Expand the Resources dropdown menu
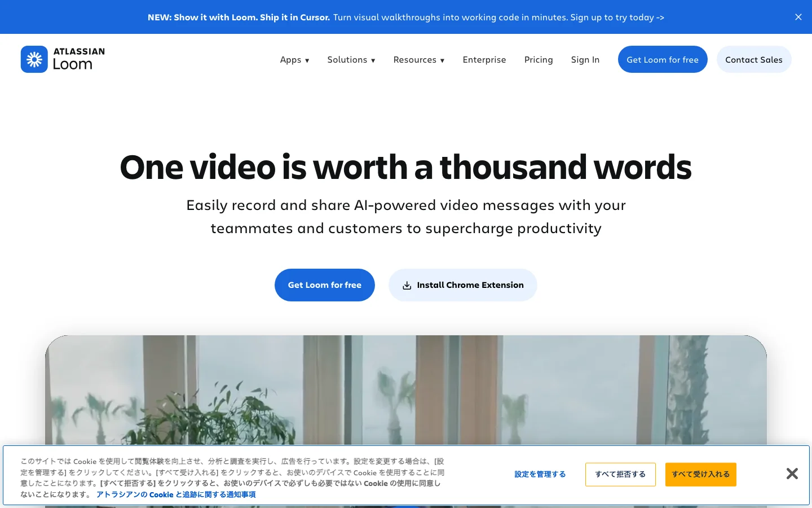 [419, 60]
